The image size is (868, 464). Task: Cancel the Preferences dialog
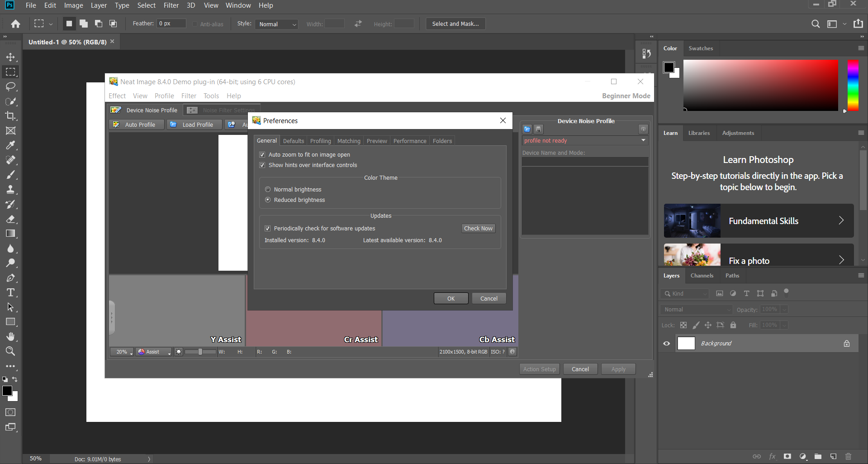click(x=489, y=299)
